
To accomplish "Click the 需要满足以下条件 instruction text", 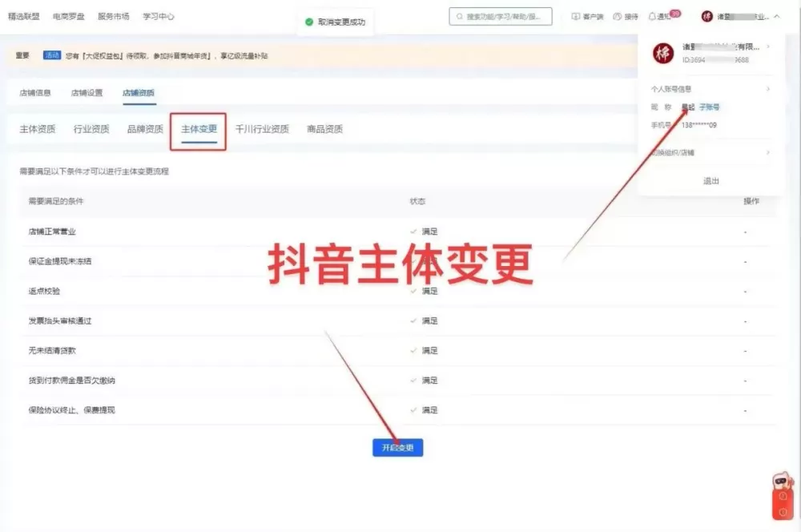I will [x=94, y=171].
